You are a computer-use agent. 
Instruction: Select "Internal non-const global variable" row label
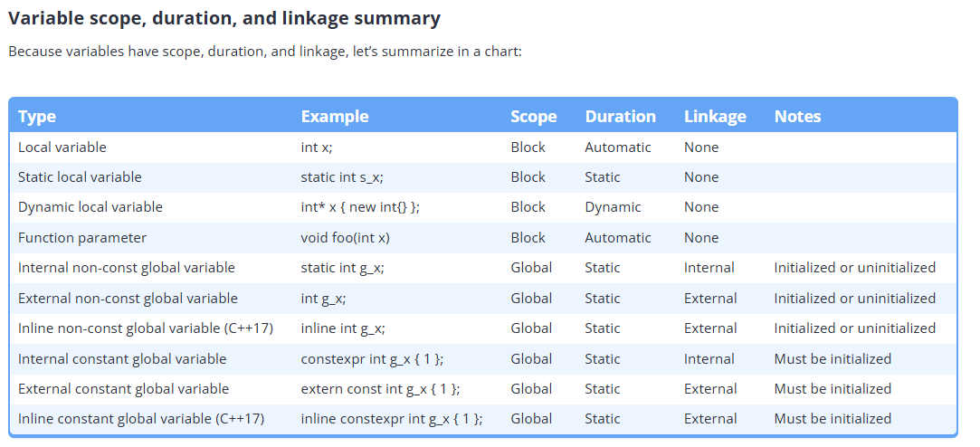point(127,268)
